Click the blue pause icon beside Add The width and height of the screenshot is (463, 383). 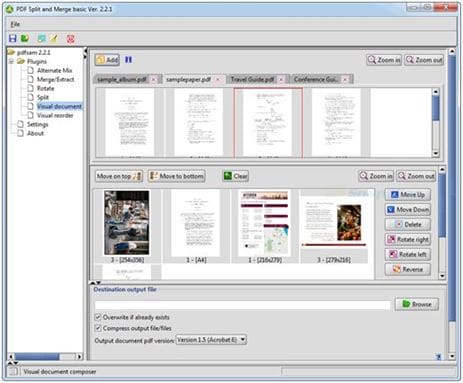click(x=128, y=60)
